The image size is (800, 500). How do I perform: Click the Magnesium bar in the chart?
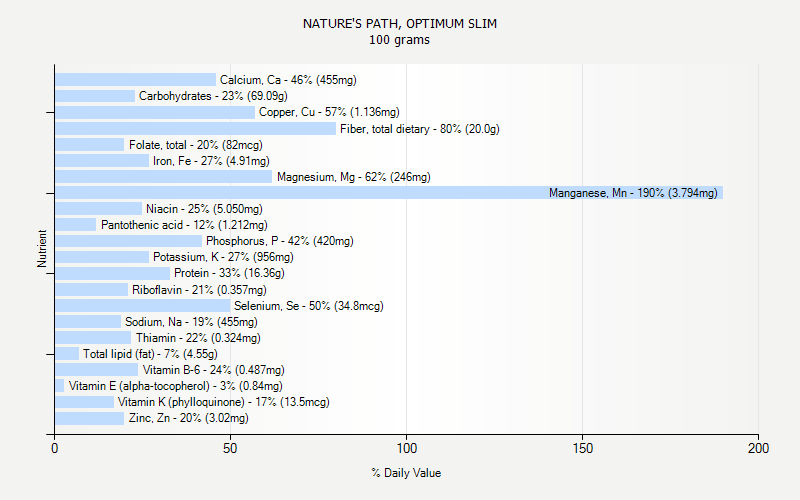(x=164, y=177)
